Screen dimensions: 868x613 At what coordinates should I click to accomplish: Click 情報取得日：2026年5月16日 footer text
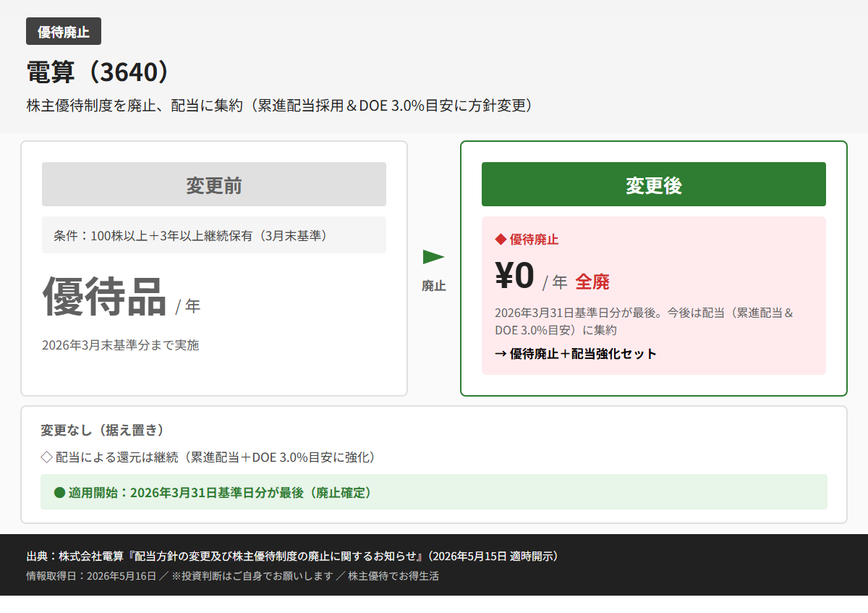[91, 576]
